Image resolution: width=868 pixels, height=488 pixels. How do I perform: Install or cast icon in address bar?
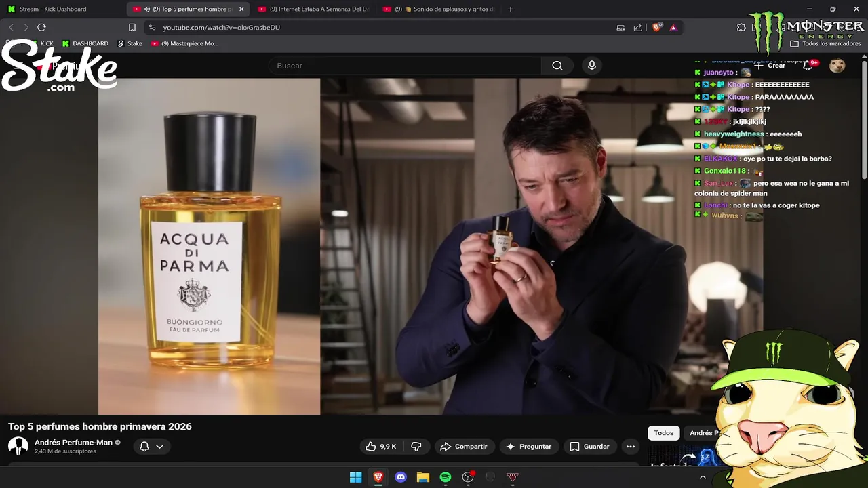[x=620, y=27]
